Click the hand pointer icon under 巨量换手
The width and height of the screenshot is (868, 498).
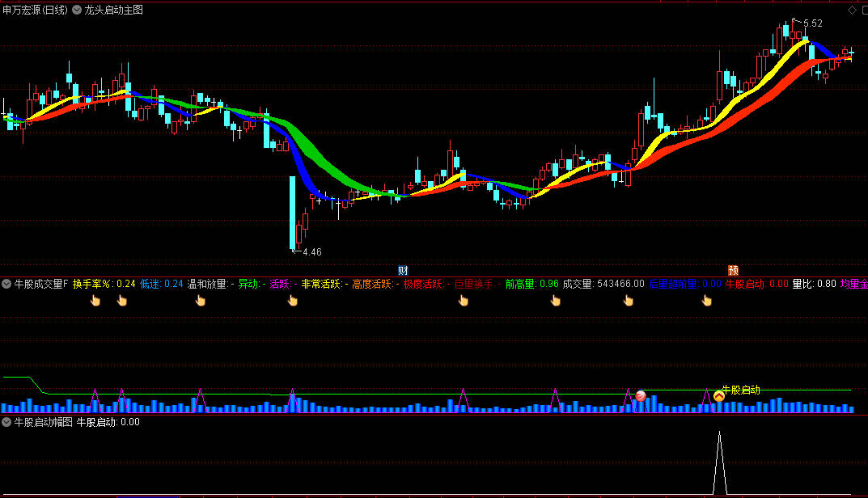[464, 301]
